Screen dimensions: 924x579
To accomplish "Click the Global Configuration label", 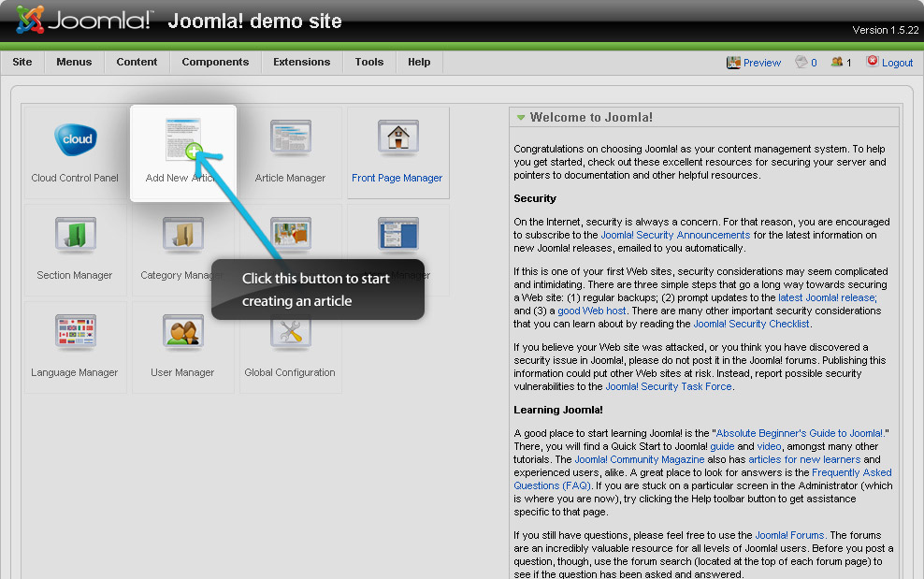I will coord(289,372).
